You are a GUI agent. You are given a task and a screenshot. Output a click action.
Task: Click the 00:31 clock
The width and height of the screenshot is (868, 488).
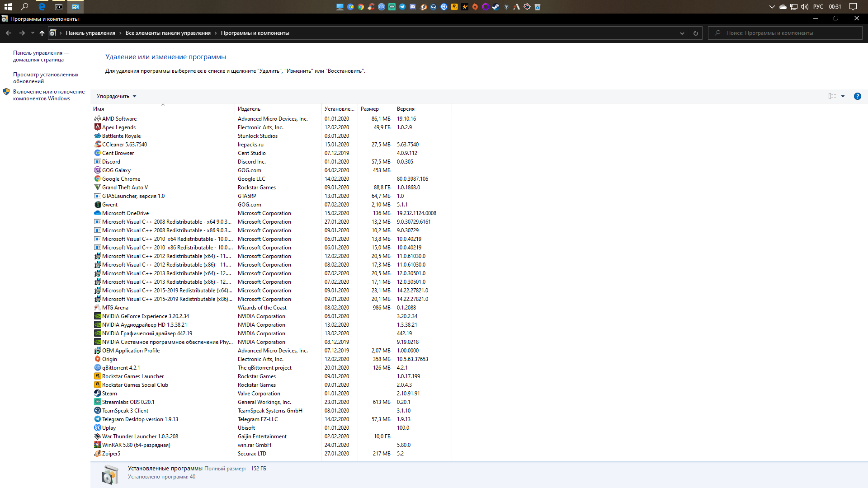835,7
